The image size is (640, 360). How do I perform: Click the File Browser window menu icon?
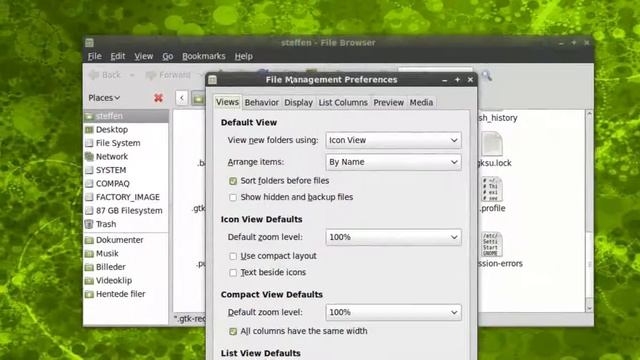click(89, 42)
